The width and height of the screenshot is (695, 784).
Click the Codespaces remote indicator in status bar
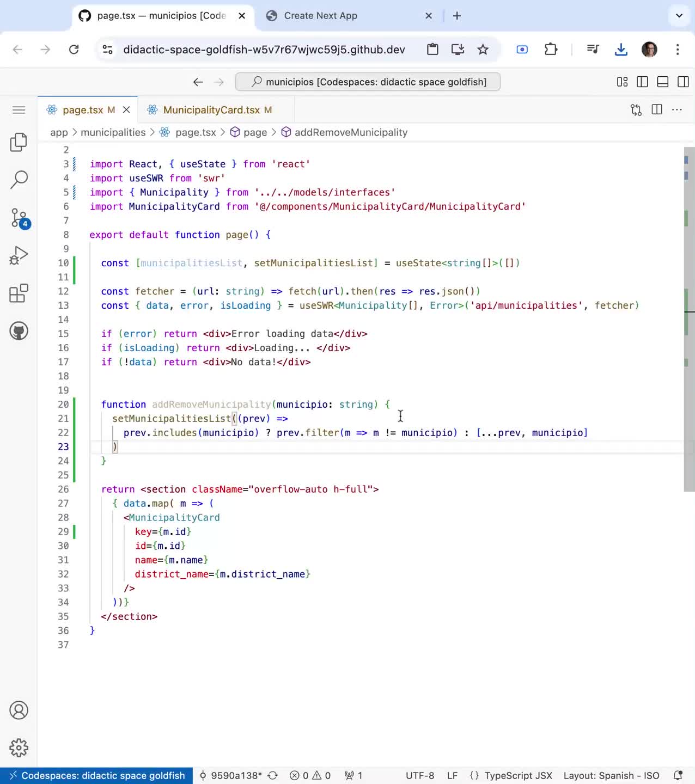coord(96,775)
